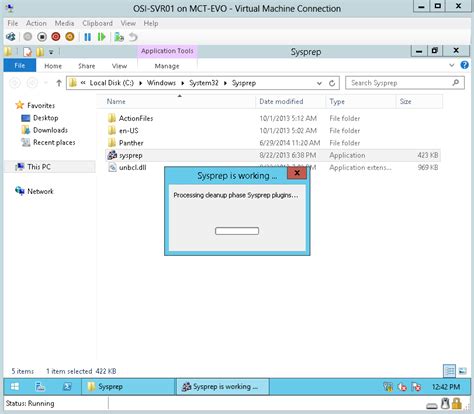474x414 pixels.
Task: Switch to Explorer View ribbon tab
Action: [119, 66]
